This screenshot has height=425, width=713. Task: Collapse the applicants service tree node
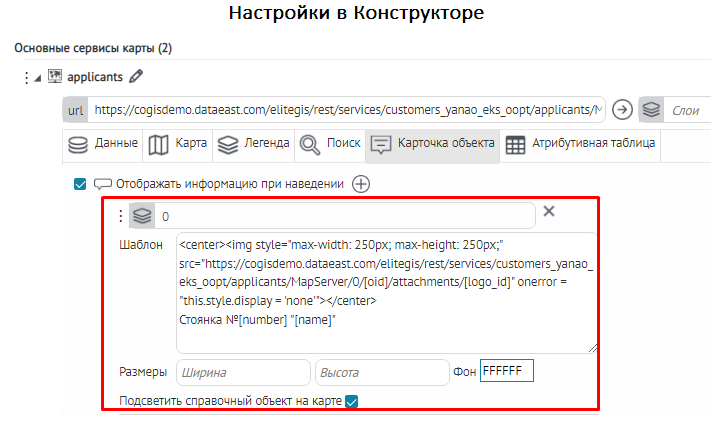(x=38, y=77)
